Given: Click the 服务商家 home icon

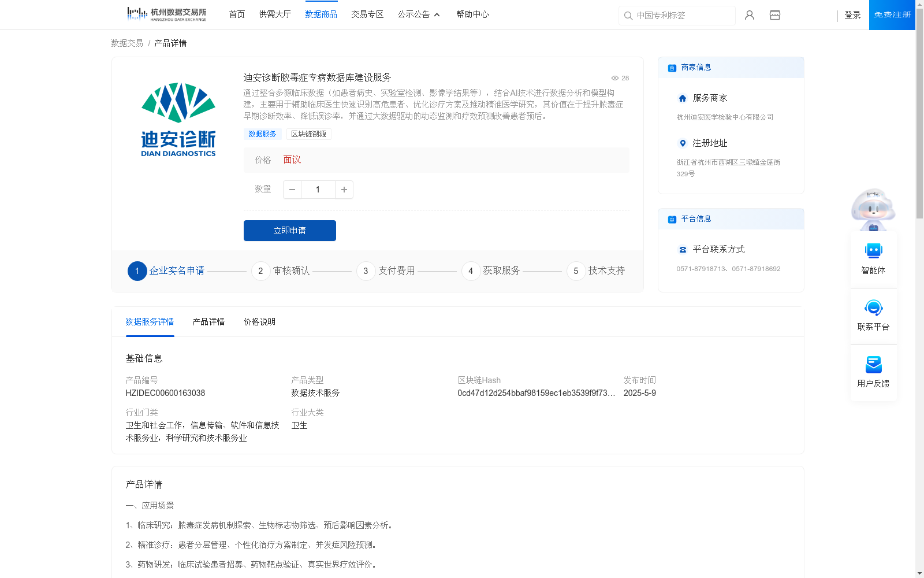Looking at the screenshot, I should [683, 98].
